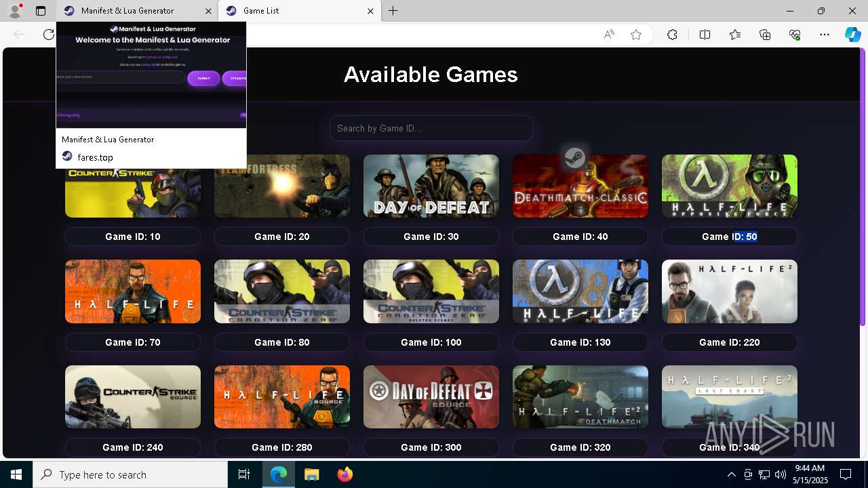Open the notification center icon
The width and height of the screenshot is (868, 488).
pyautogui.click(x=846, y=474)
